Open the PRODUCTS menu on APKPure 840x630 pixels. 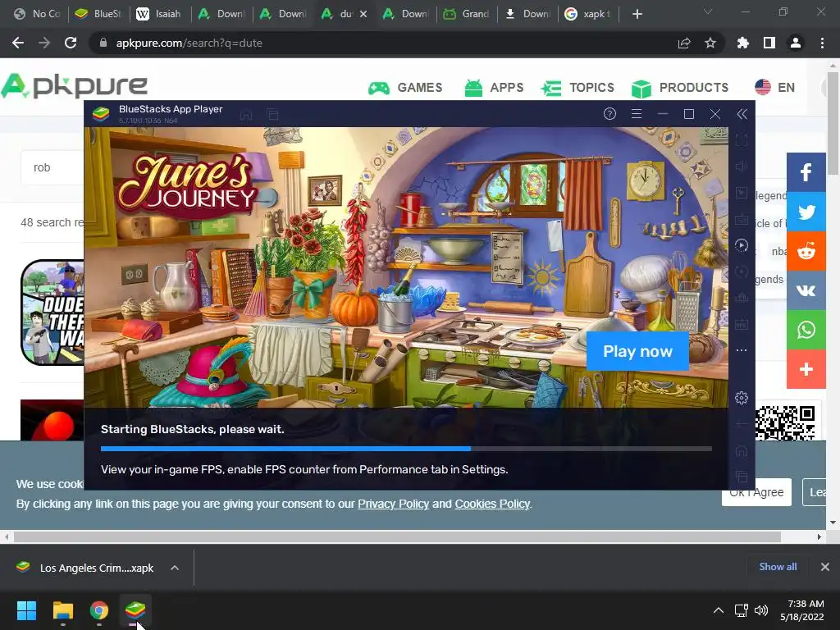pyautogui.click(x=680, y=87)
